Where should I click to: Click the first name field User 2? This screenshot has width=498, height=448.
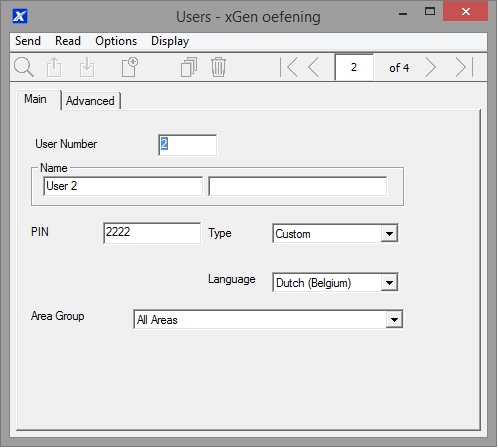coord(123,186)
